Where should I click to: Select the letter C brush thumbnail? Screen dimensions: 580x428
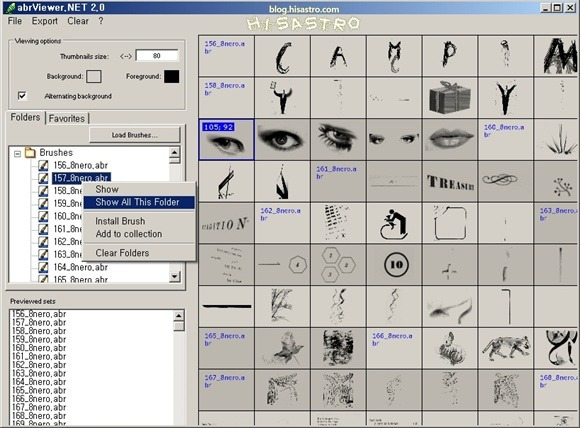pos(283,56)
